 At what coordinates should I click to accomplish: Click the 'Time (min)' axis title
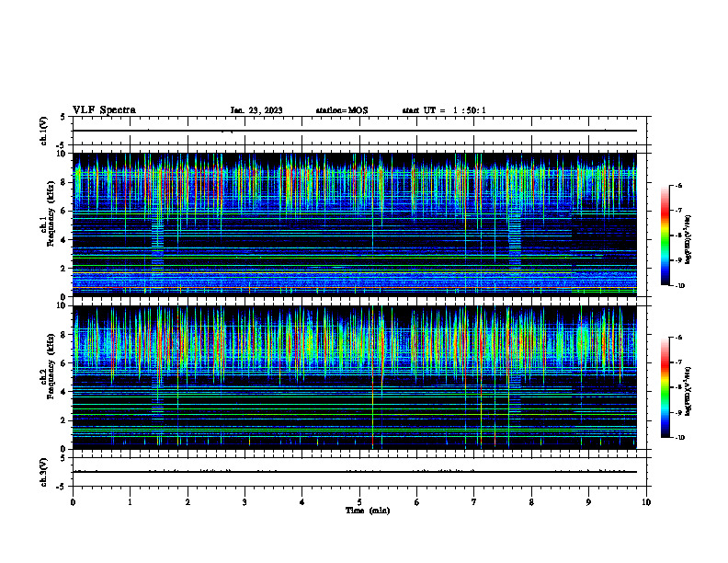[368, 511]
